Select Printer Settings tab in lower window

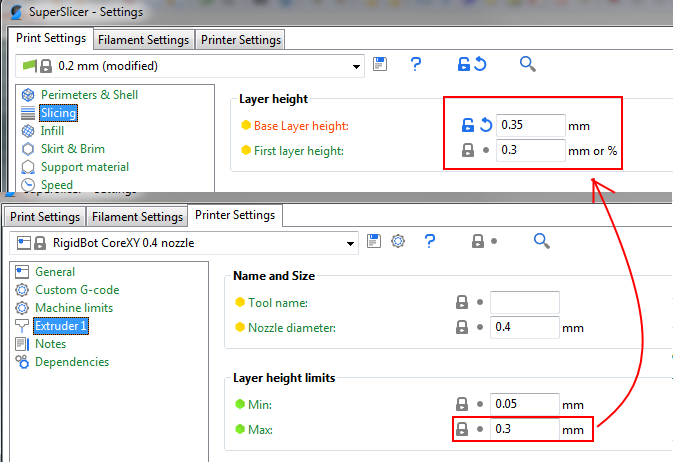pyautogui.click(x=235, y=215)
